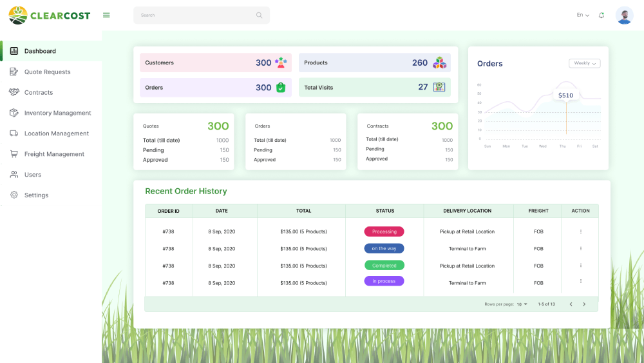Open the three-dot menu for the Completed order
This screenshot has height=363, width=644.
coord(580,266)
